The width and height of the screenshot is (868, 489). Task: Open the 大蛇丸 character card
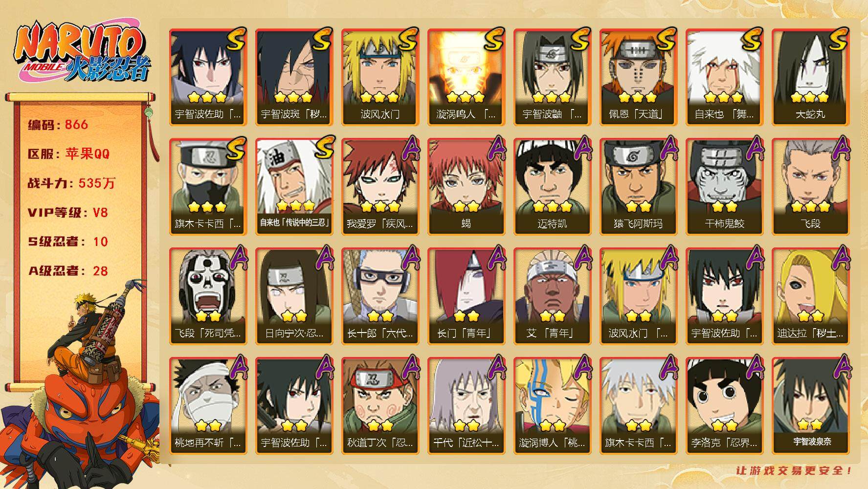810,77
